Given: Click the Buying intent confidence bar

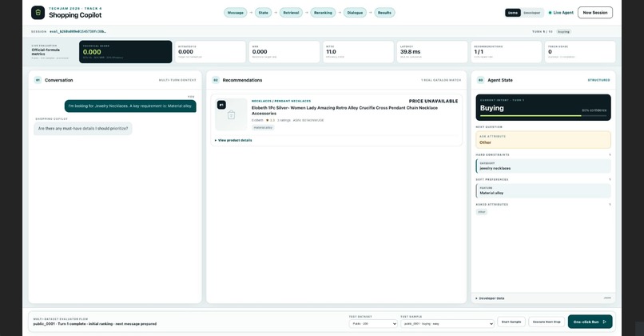Looking at the screenshot, I should coord(543,116).
